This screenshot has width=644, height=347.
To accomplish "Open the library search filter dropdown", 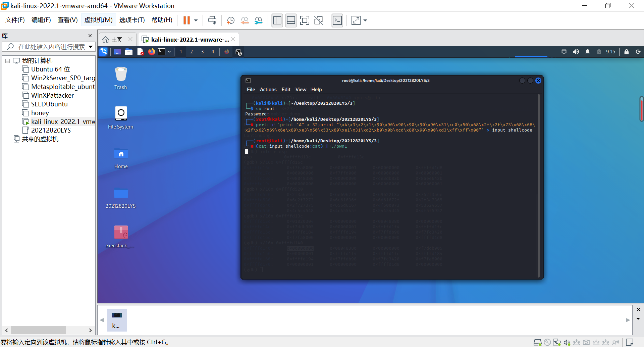I will (x=91, y=47).
